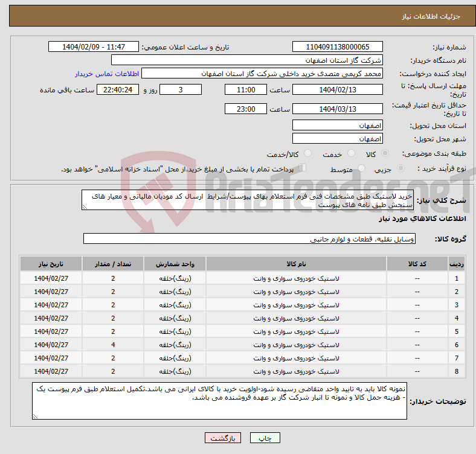Click the جزئیات اطلاعات نیاز page title
The image size is (476, 454).
[431, 16]
